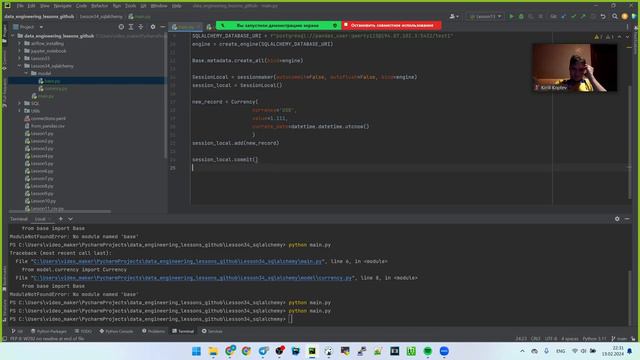Image resolution: width=640 pixels, height=360 pixels.
Task: Run the current configuration with the green play icon
Action: click(511, 16)
